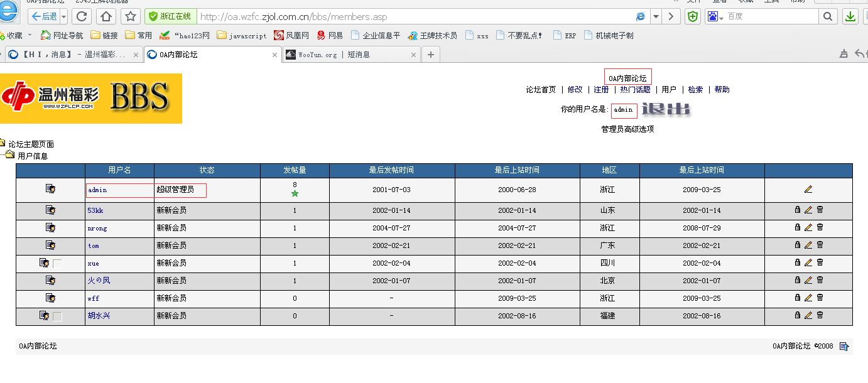Edit the admin user with pencil icon
Image resolution: width=868 pixels, height=383 pixels.
(x=808, y=189)
